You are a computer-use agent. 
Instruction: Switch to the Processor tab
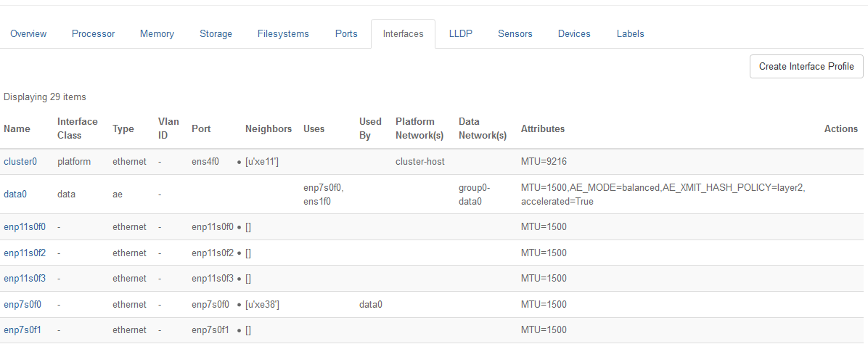click(x=93, y=33)
